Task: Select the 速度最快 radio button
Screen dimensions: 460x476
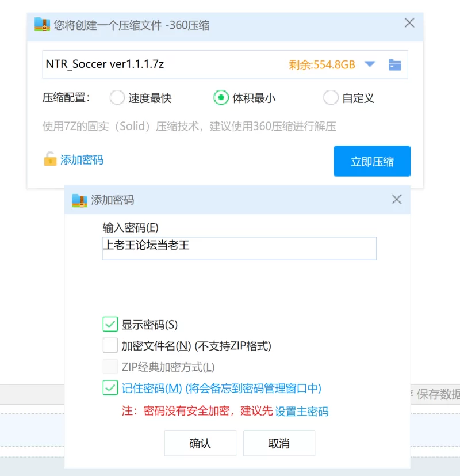Action: point(117,98)
